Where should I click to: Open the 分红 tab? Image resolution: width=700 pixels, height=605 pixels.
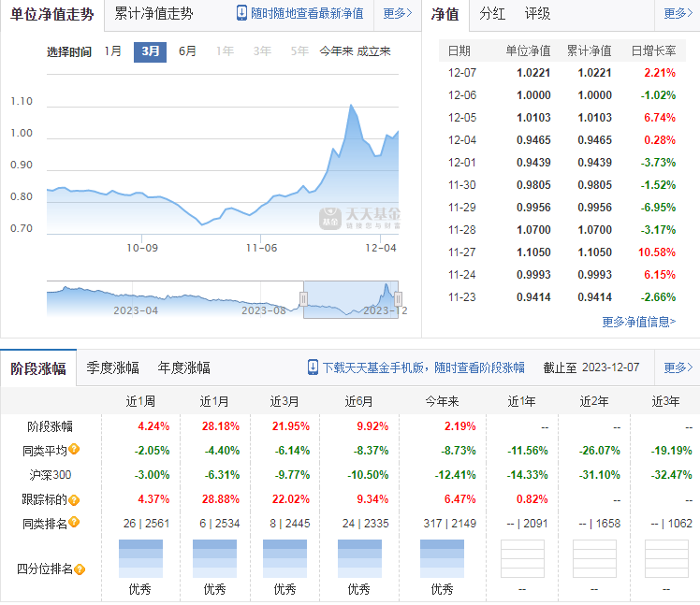[x=492, y=14]
